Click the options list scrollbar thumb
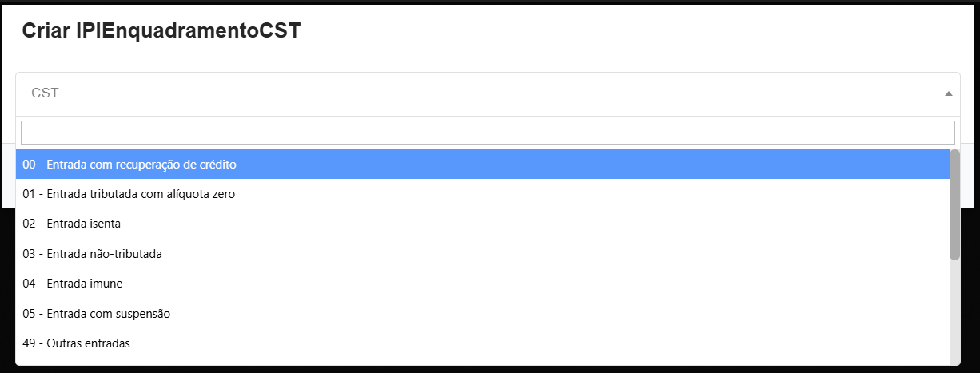980x373 pixels. tap(954, 204)
